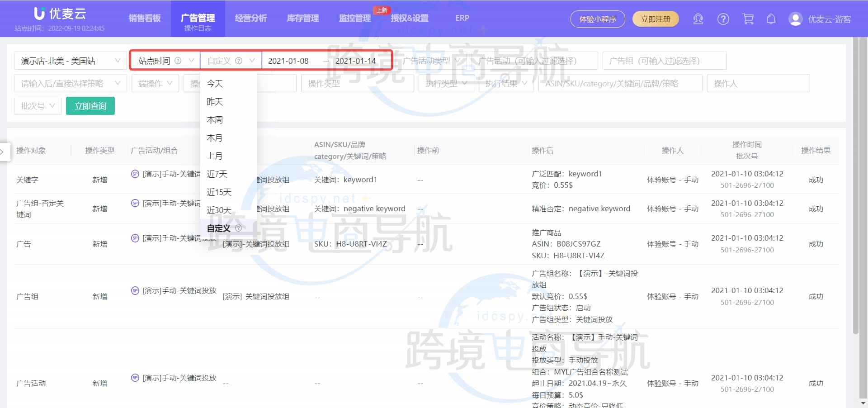
Task: Click the shopping cart icon
Action: click(x=748, y=19)
